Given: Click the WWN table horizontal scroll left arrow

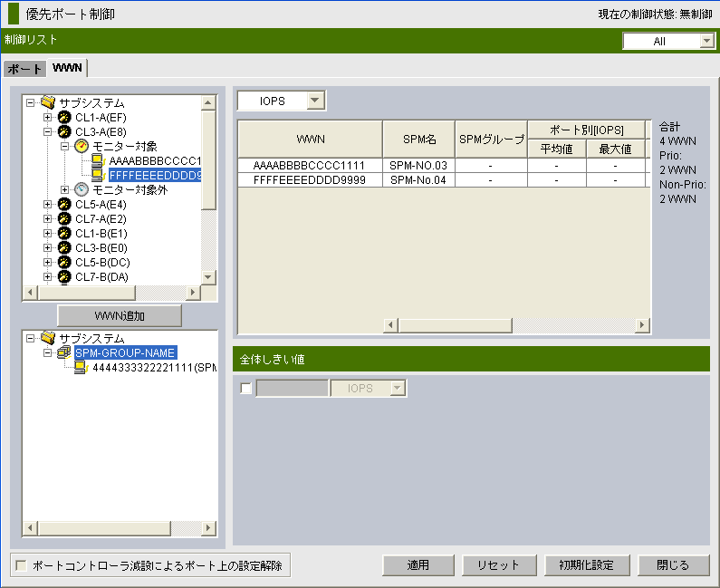Looking at the screenshot, I should [390, 324].
